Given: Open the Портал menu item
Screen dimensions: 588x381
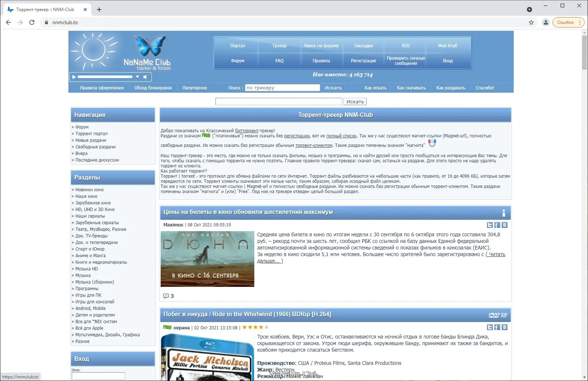Looking at the screenshot, I should (x=237, y=46).
